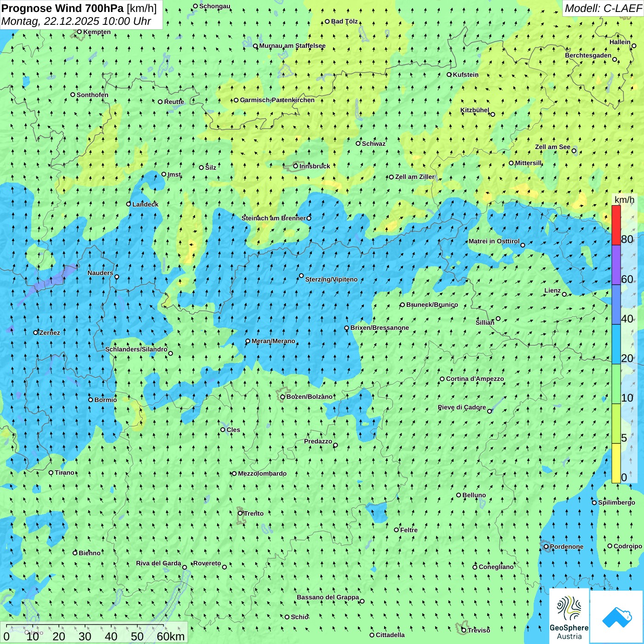Click the 'Garmisch-Partenkirchen' label

(277, 100)
